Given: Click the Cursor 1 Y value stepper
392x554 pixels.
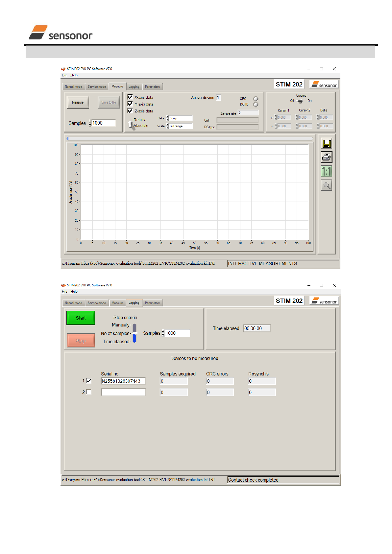Looking at the screenshot, I should pyautogui.click(x=276, y=126).
